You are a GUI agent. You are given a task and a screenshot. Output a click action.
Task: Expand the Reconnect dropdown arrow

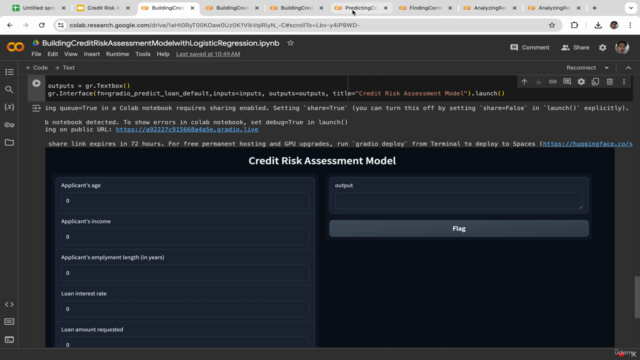607,68
